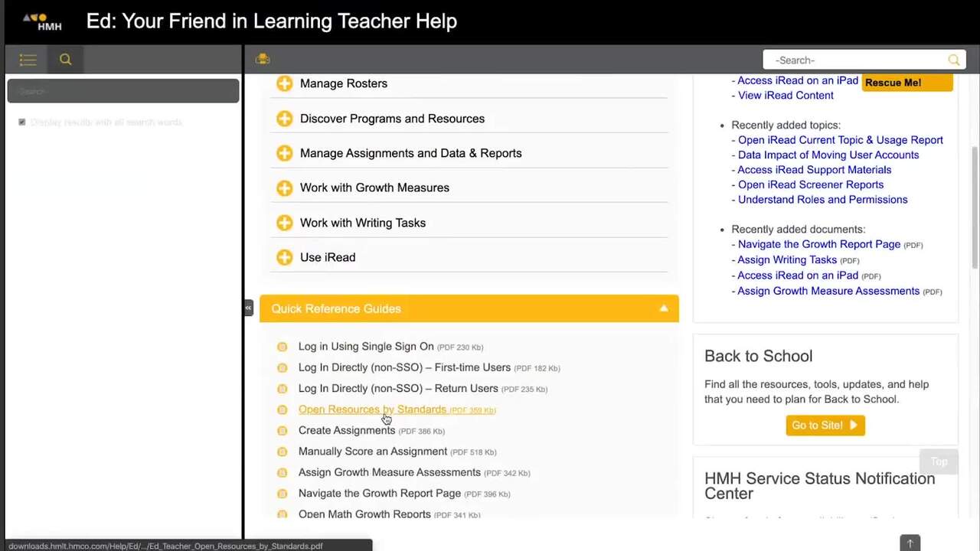Click plus icon beside Discover Programs and Resources

pos(285,119)
